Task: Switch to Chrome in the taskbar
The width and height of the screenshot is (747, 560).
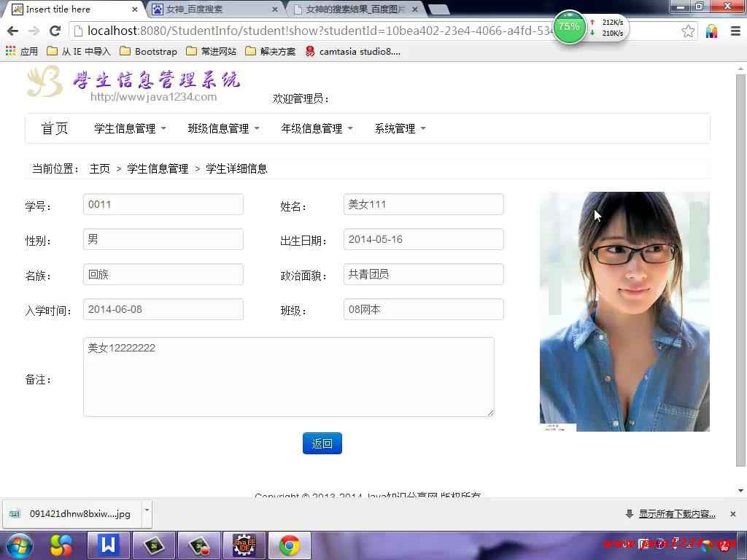Action: point(289,545)
